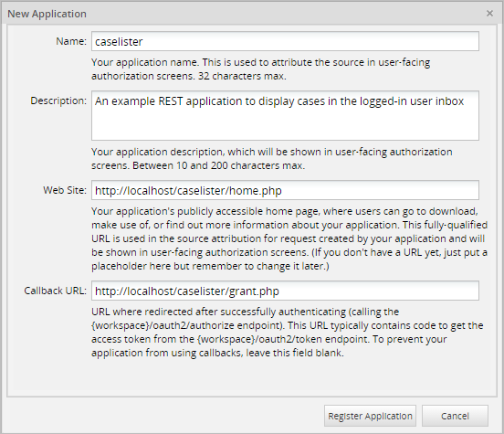Click the 'Name:' label

(x=71, y=41)
